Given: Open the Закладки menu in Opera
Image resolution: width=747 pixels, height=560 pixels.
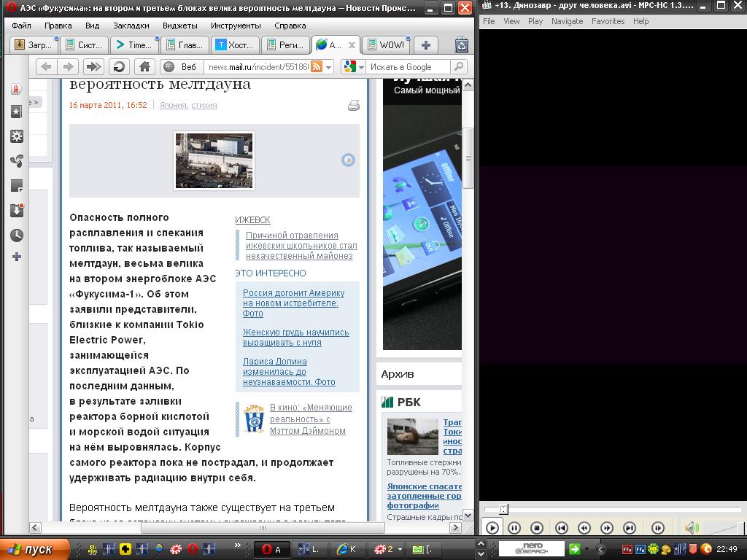Looking at the screenshot, I should pyautogui.click(x=131, y=26).
